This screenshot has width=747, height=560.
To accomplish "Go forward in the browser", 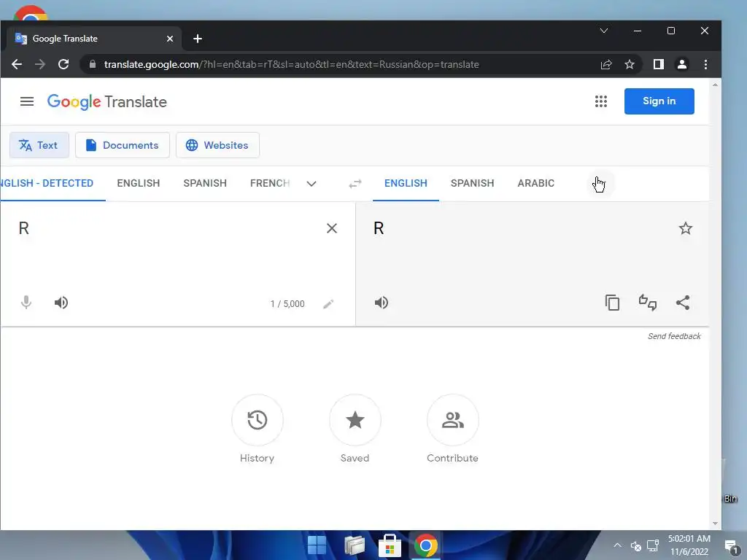I will click(40, 64).
